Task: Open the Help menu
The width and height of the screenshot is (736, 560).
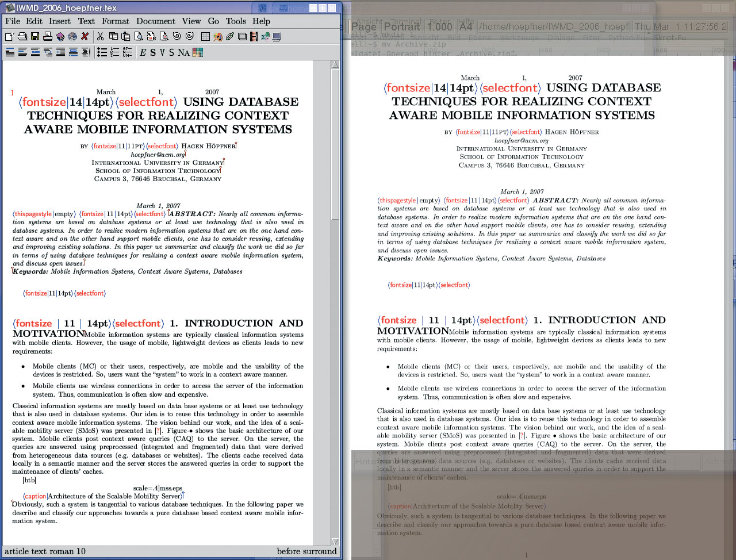Action: 261,21
